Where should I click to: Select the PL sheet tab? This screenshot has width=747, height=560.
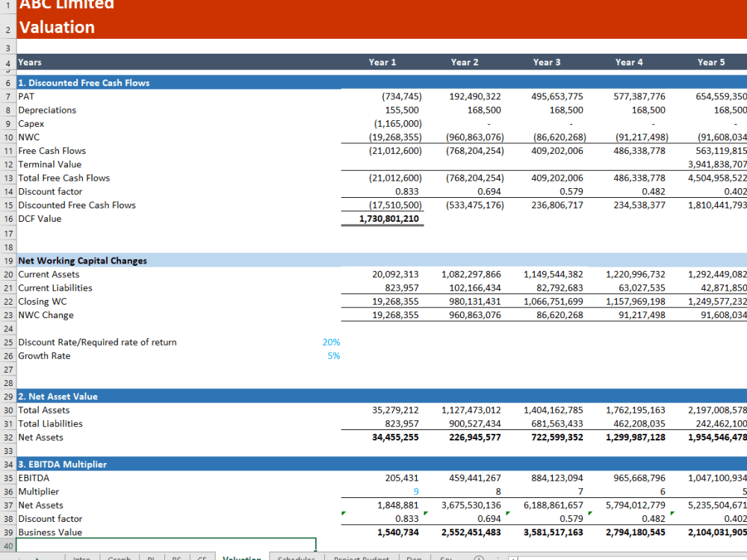click(x=152, y=558)
